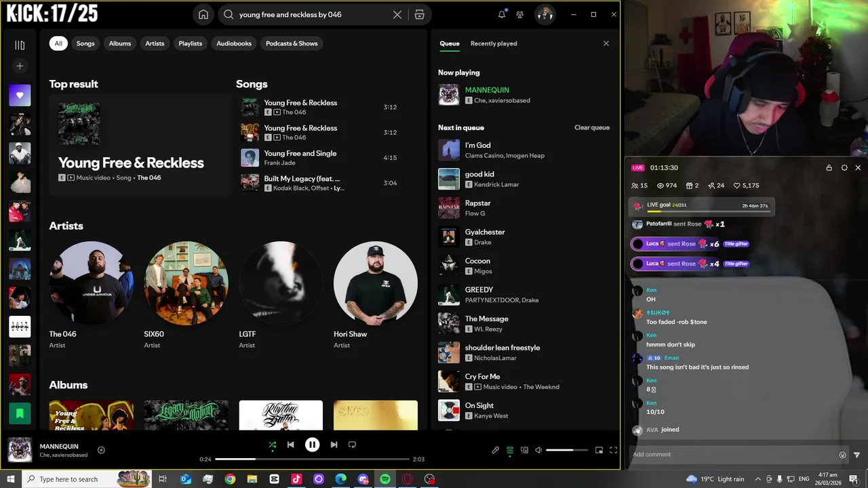Skip to next track
This screenshot has height=488, width=868.
tap(334, 445)
